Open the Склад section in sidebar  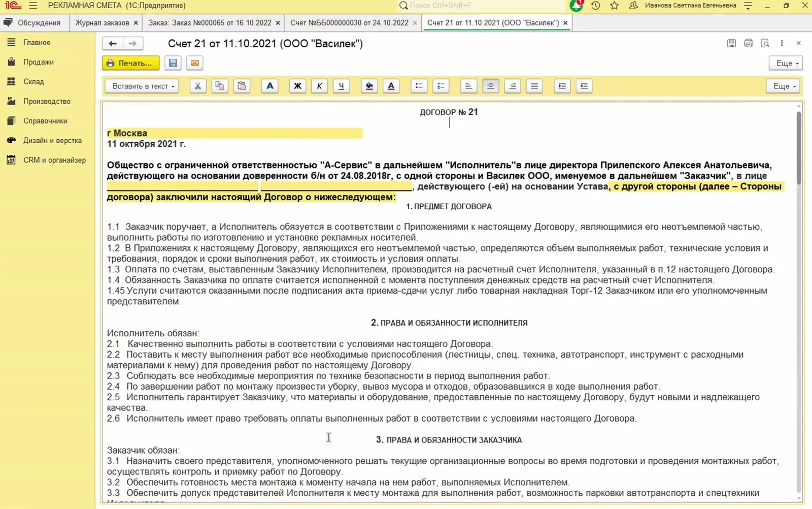point(33,81)
